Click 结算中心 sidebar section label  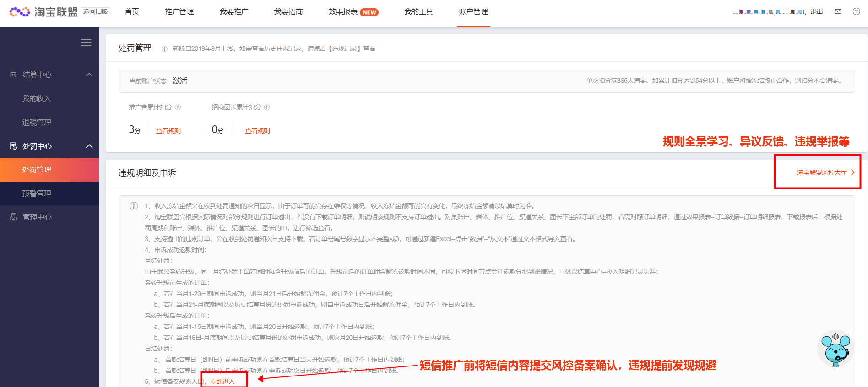click(x=37, y=75)
